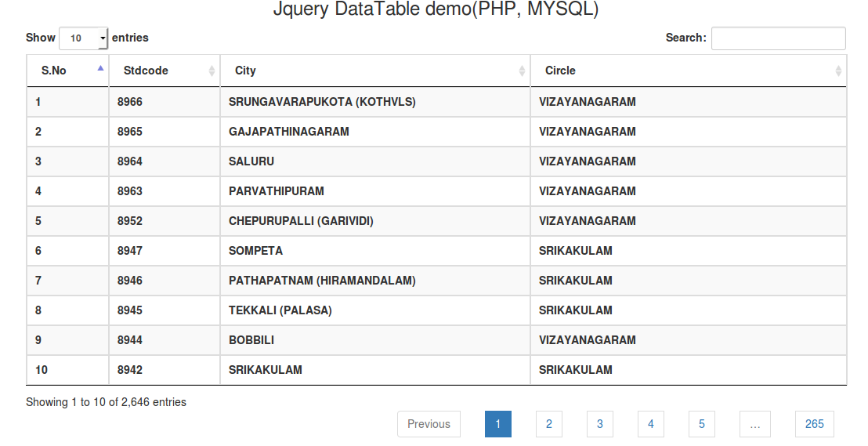The height and width of the screenshot is (446, 868).
Task: Click the SRIKAKULAM circle in TEKKALI row
Action: (x=576, y=310)
